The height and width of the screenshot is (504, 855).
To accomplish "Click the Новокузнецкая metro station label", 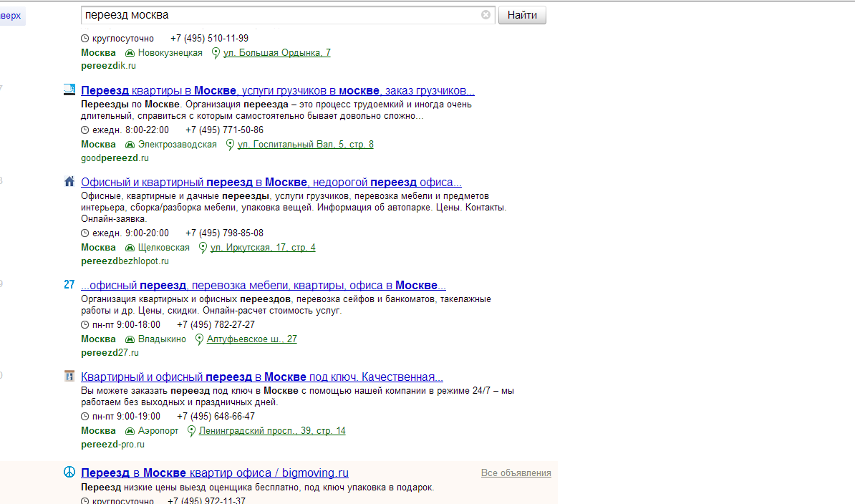I will coord(170,53).
